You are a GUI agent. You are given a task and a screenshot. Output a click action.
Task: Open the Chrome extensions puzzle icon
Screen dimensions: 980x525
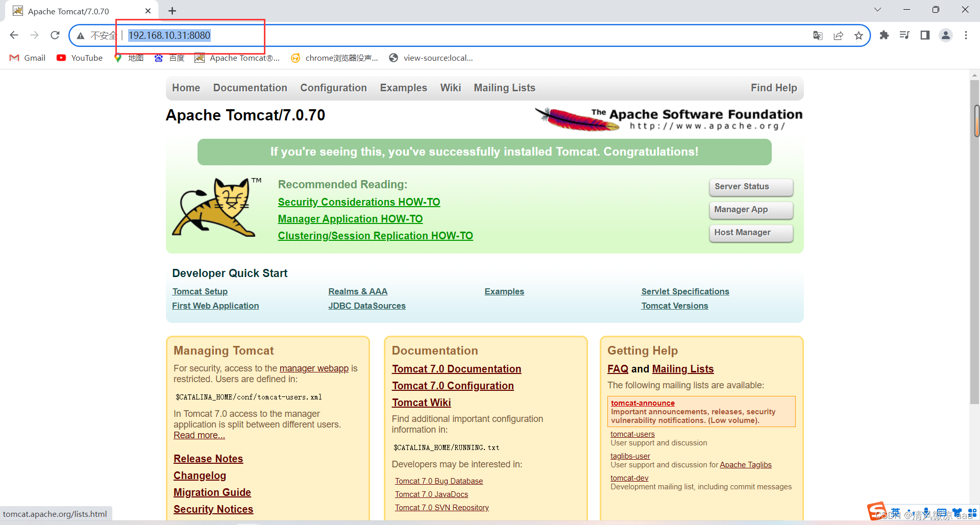tap(884, 35)
